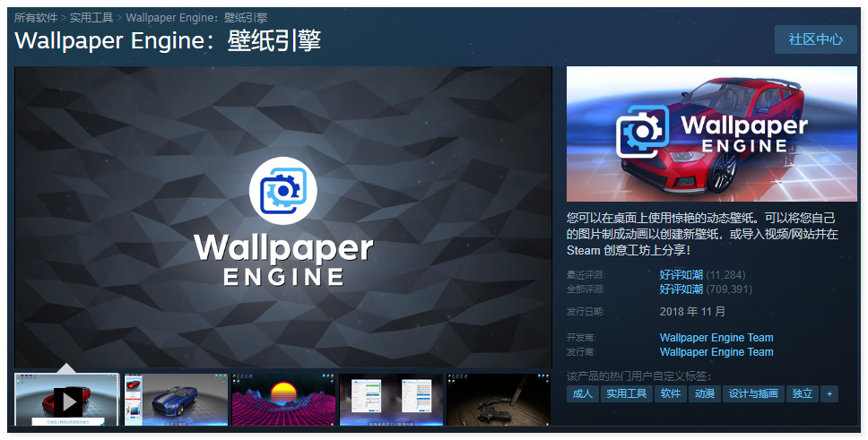Click the 发行日期 label

(x=586, y=312)
